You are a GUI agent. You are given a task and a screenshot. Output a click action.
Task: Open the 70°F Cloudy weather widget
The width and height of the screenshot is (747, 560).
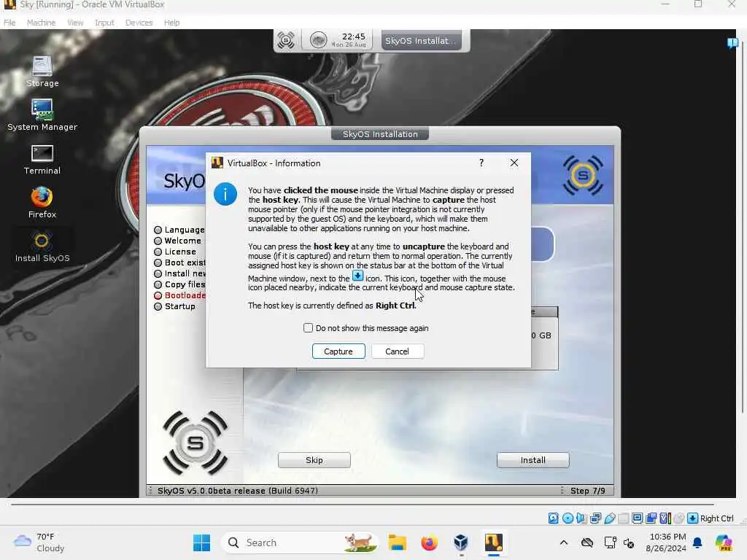tap(39, 542)
